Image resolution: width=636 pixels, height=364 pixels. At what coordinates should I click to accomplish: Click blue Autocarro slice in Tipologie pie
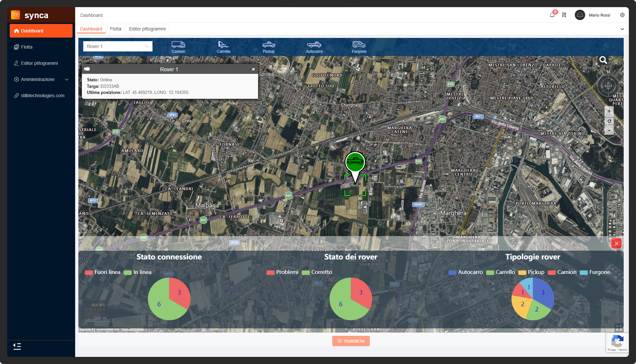543,293
